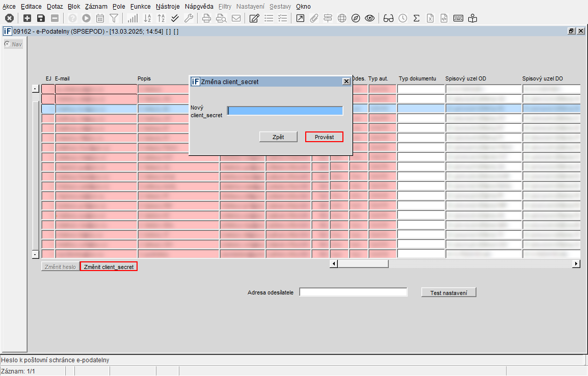Click the Adresa odesílatele input field
The image size is (588, 376).
pyautogui.click(x=353, y=292)
